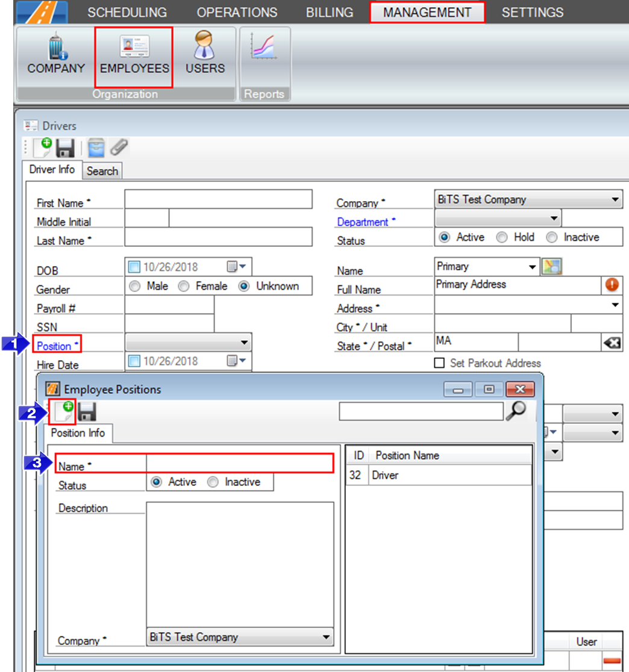
Task: Click the Last Name input field
Action: (x=218, y=237)
